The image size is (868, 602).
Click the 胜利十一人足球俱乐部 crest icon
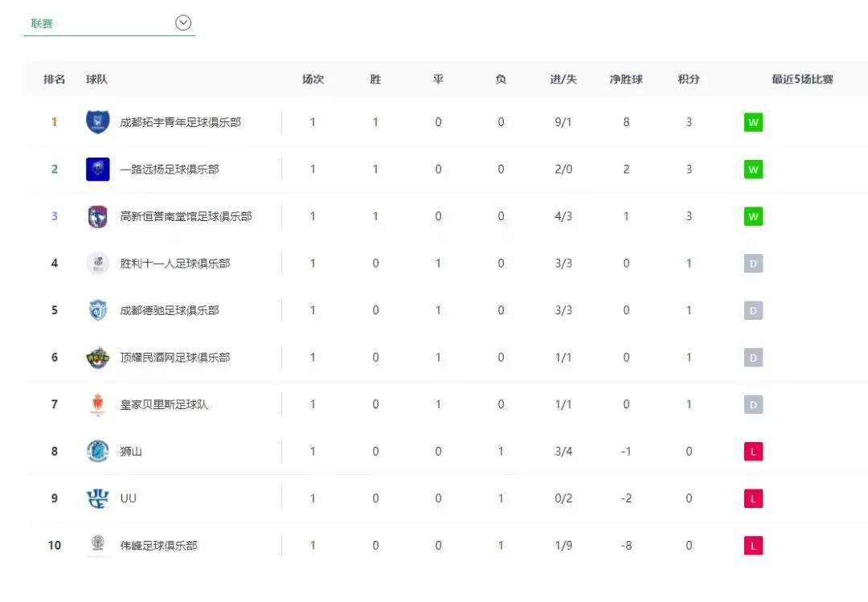[98, 263]
